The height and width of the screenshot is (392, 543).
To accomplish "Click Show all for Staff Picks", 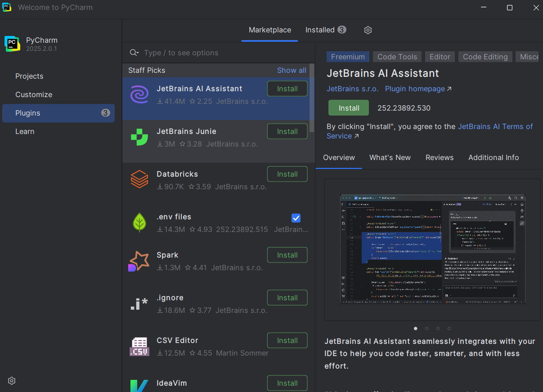I will pyautogui.click(x=292, y=70).
